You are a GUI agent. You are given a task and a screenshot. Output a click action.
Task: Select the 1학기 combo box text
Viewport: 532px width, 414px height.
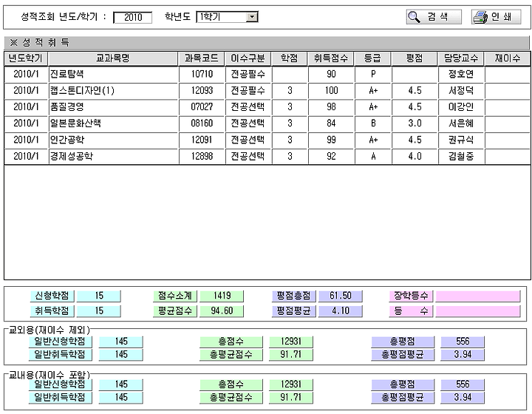210,16
